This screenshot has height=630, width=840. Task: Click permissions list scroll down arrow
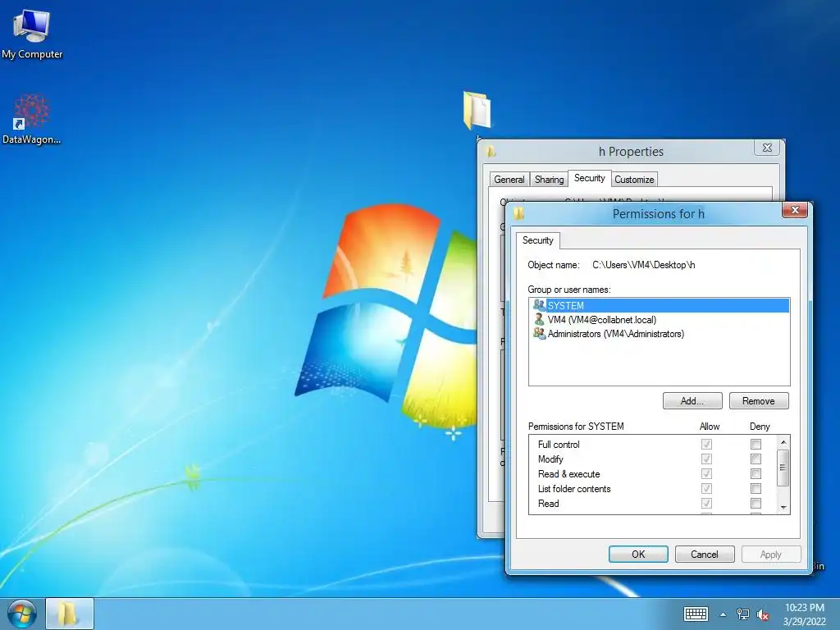pos(783,507)
